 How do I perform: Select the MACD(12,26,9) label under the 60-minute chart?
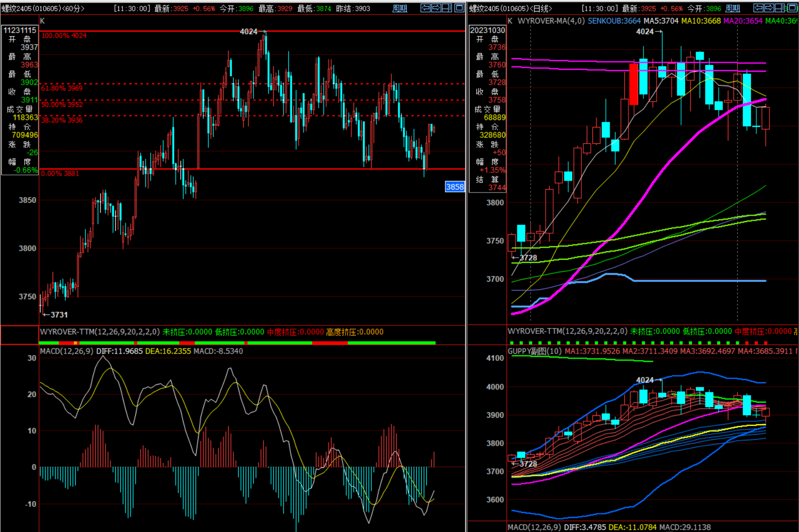[x=66, y=351]
